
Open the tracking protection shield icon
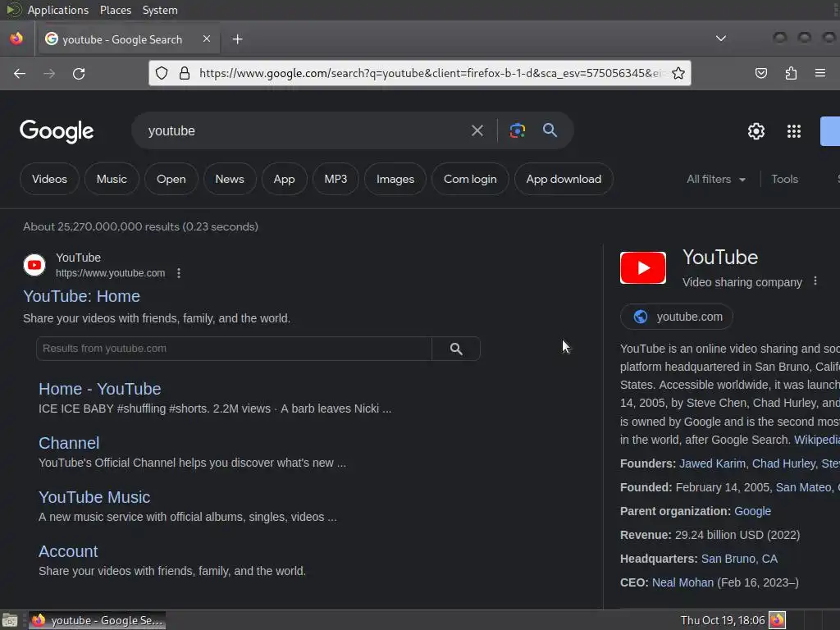coord(162,73)
